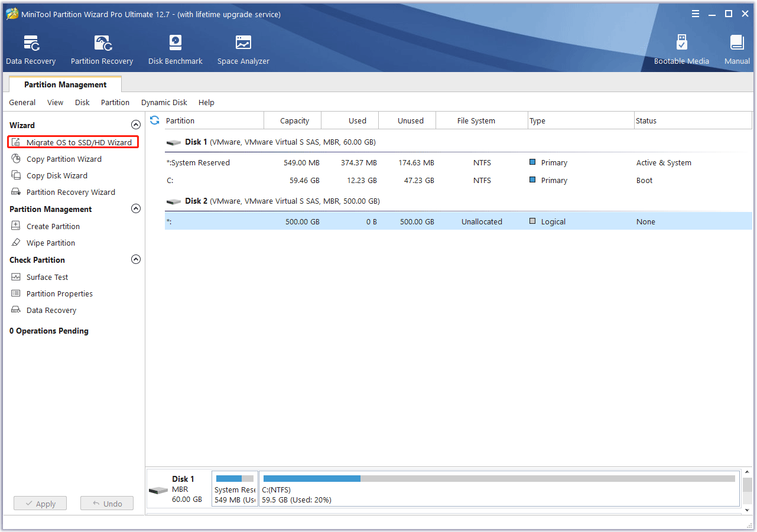The width and height of the screenshot is (757, 532).
Task: Open the Manual
Action: pos(736,49)
